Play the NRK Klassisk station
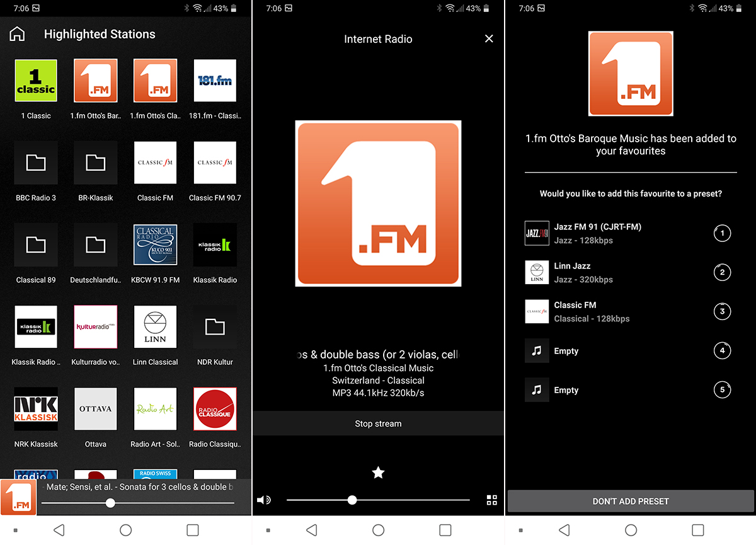Screen dimensions: 756x545 click(x=36, y=408)
